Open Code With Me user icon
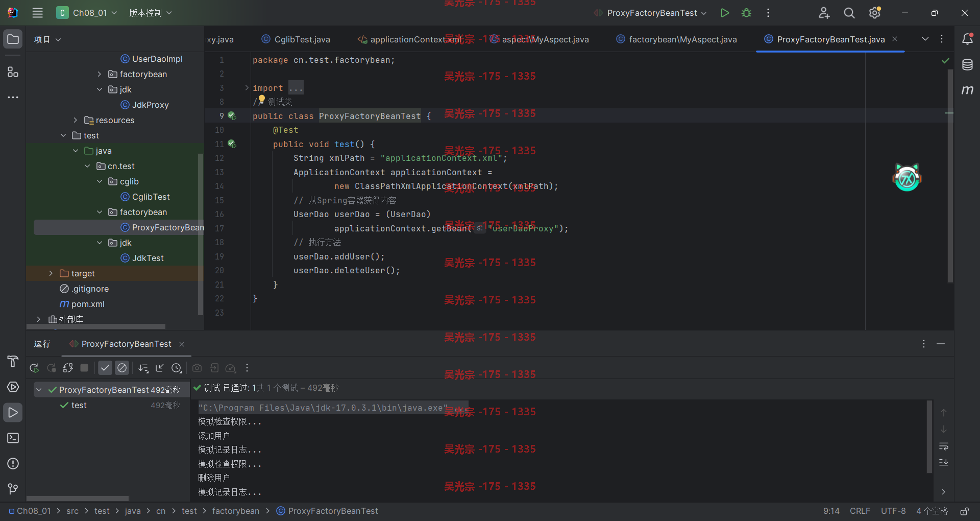This screenshot has width=980, height=521. click(824, 13)
